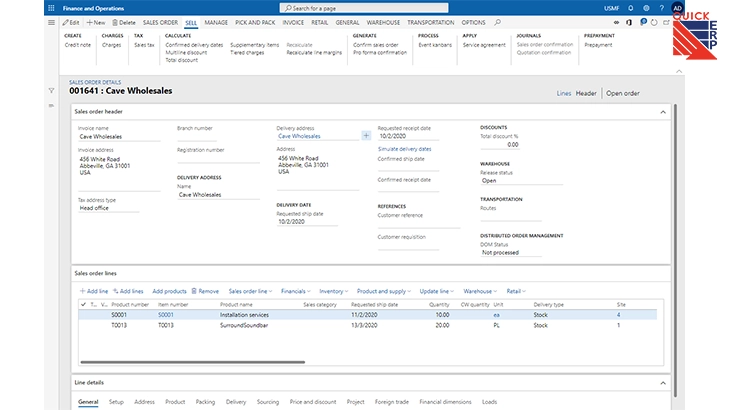Image resolution: width=729 pixels, height=410 pixels.
Task: Create a new record with New
Action: tap(96, 22)
